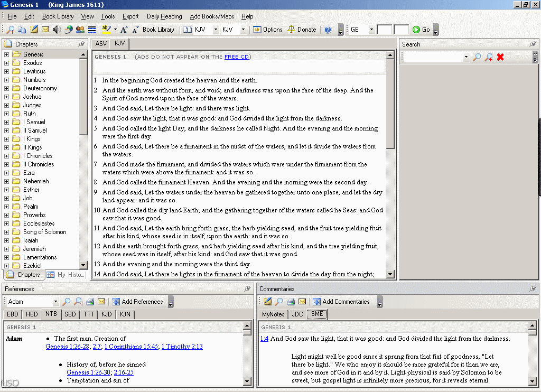
Task: Click the magnifier icon in Search panel
Action: point(477,57)
